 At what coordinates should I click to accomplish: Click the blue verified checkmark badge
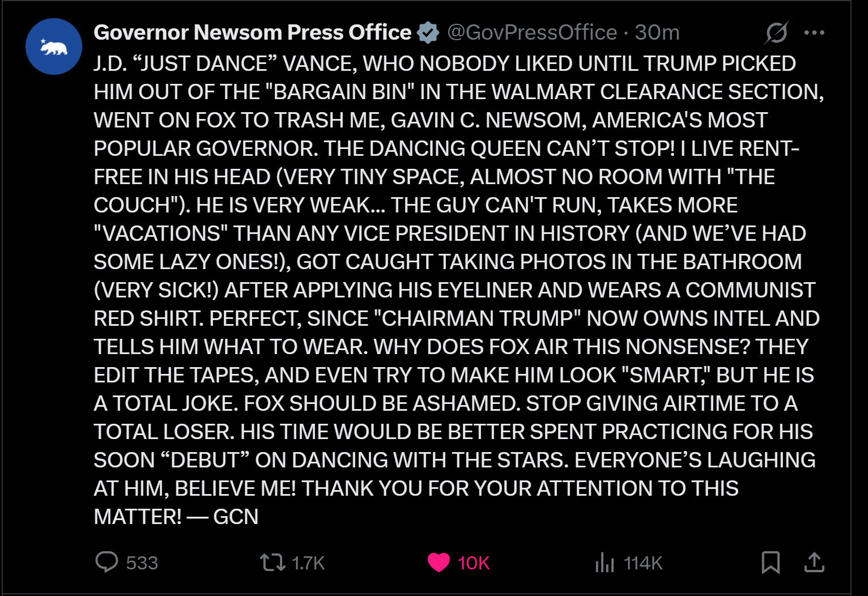(x=428, y=32)
